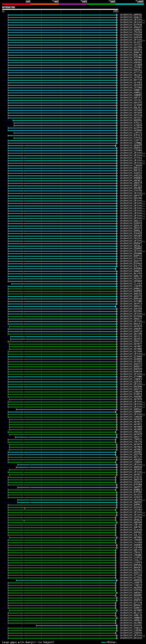Click the red 20% identity legend bar

tap(16, 4)
